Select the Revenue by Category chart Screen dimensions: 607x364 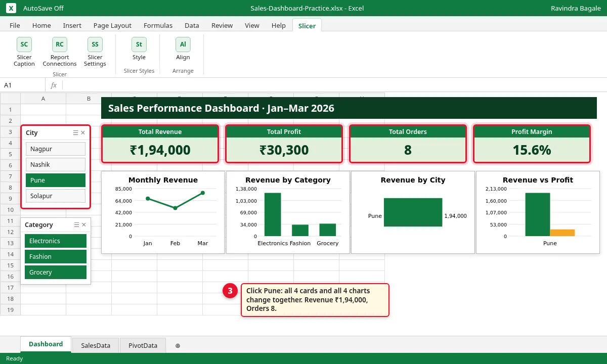(288, 212)
